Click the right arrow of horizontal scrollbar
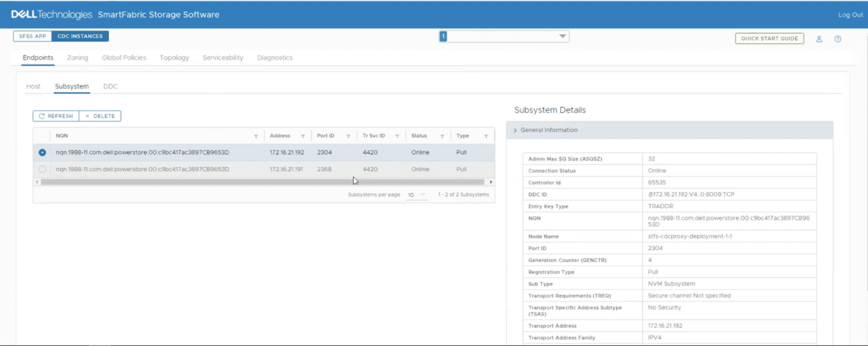The height and width of the screenshot is (346, 868). tap(491, 182)
